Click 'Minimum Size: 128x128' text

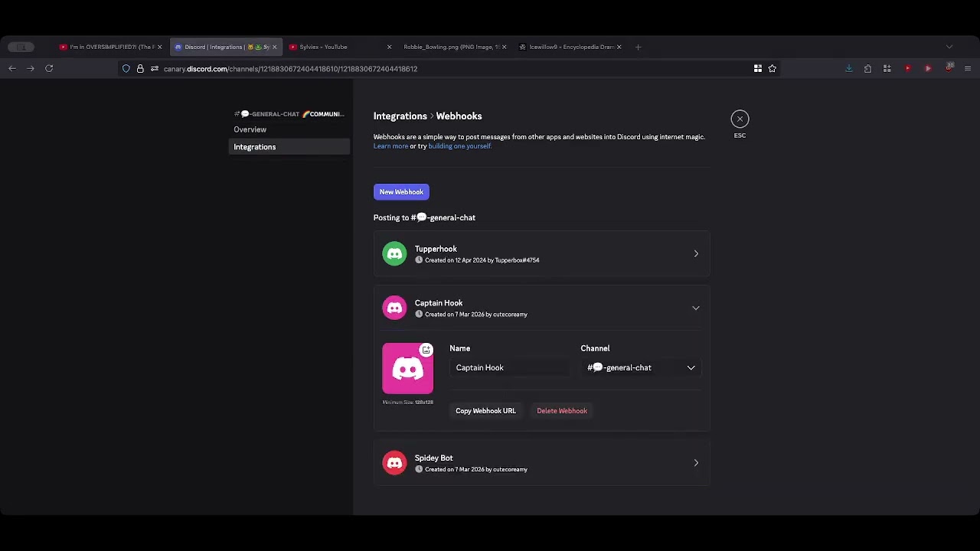[x=407, y=403]
